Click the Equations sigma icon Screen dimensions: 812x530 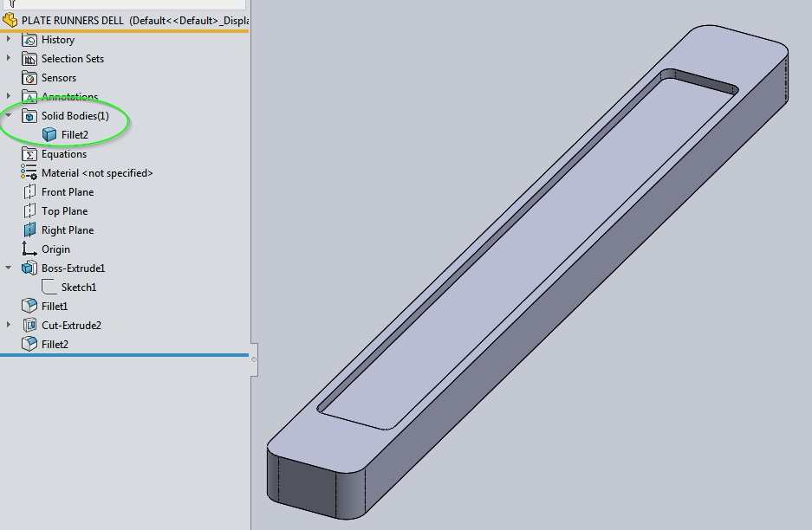point(29,154)
